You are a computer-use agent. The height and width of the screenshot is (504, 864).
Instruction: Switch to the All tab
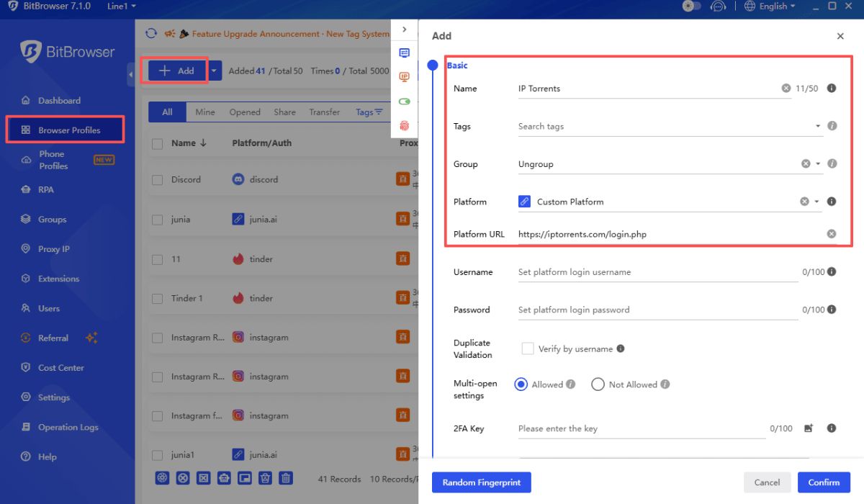click(x=168, y=112)
